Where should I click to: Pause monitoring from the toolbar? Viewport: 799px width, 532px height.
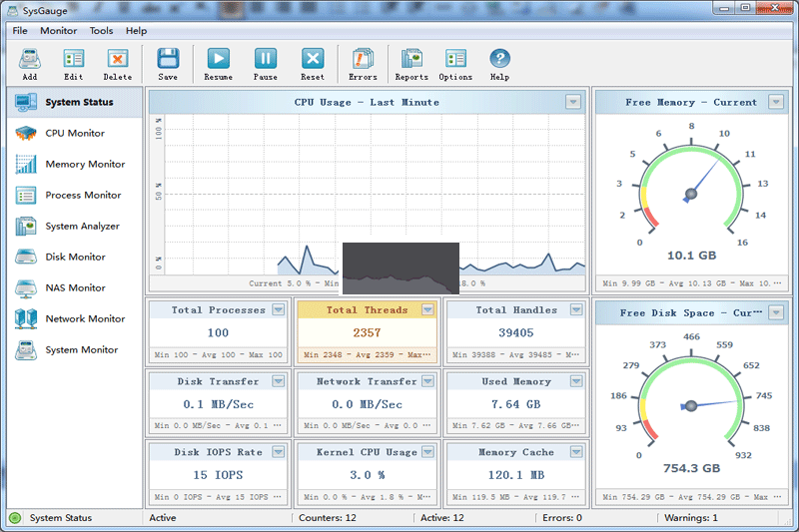coord(266,60)
